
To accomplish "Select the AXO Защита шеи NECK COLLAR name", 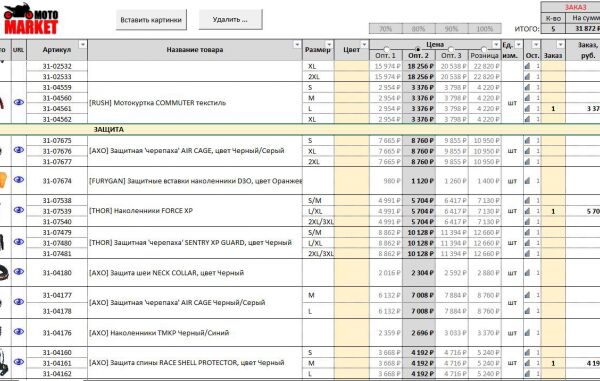I will point(166,273).
